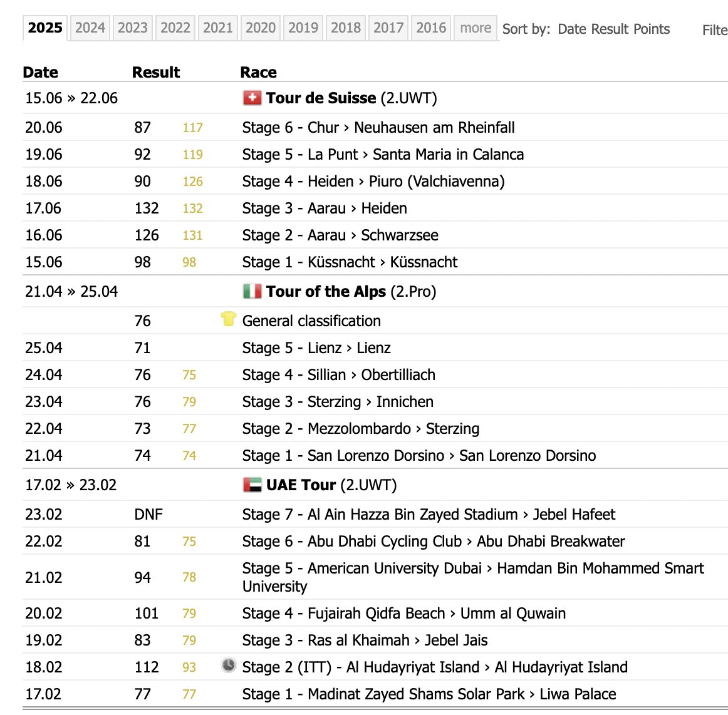Click the UAE flag icon next to UAE Tour

click(x=252, y=485)
